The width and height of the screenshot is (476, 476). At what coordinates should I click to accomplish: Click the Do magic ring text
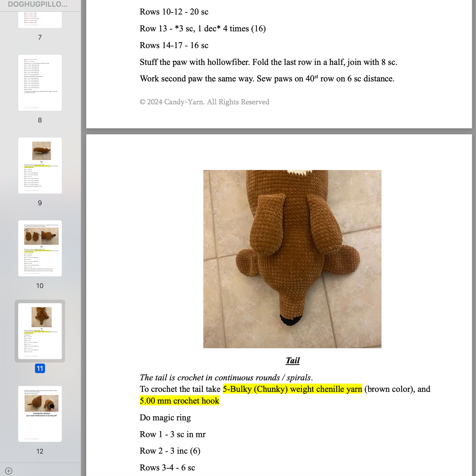pyautogui.click(x=165, y=418)
